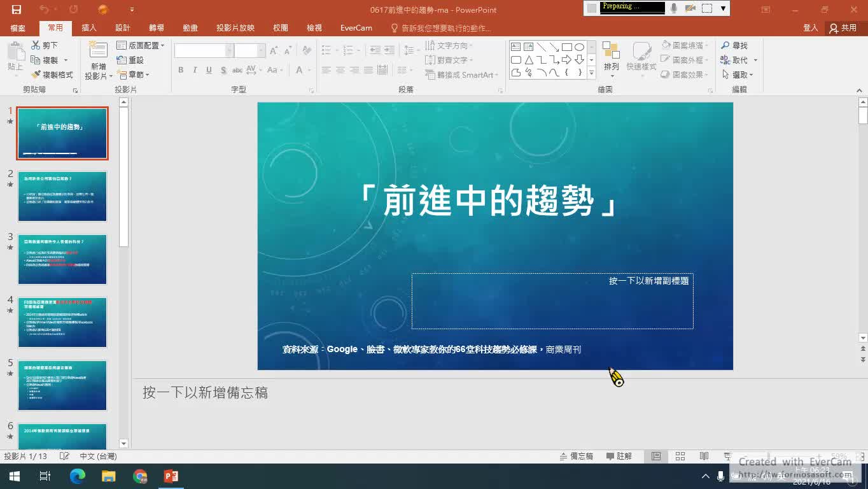Click Convert to SmartArt (轉換成 SmartArt)
The width and height of the screenshot is (868, 489).
(x=462, y=74)
